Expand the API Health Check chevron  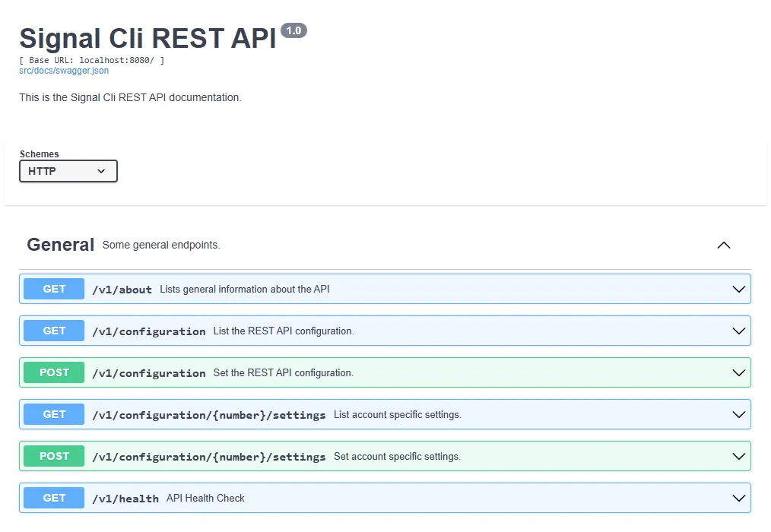click(738, 498)
